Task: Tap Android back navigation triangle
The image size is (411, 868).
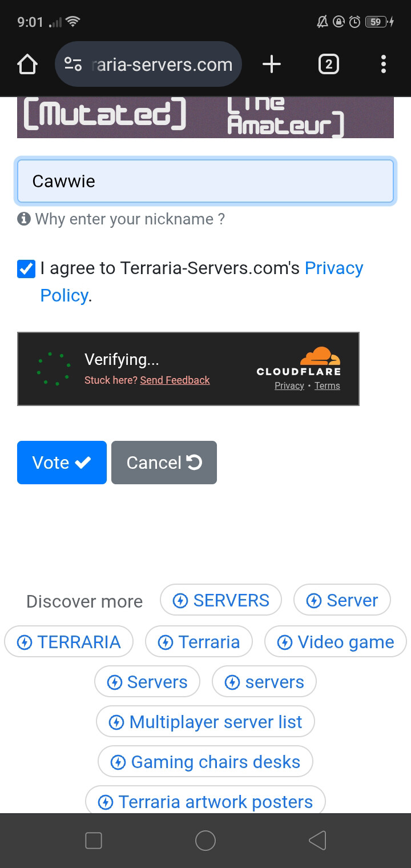Action: [x=317, y=841]
